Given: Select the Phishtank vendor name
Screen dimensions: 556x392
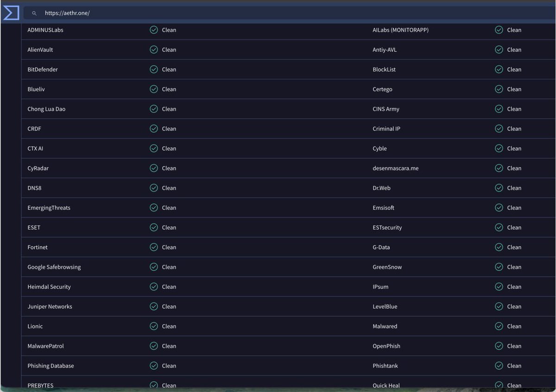Looking at the screenshot, I should [385, 366].
